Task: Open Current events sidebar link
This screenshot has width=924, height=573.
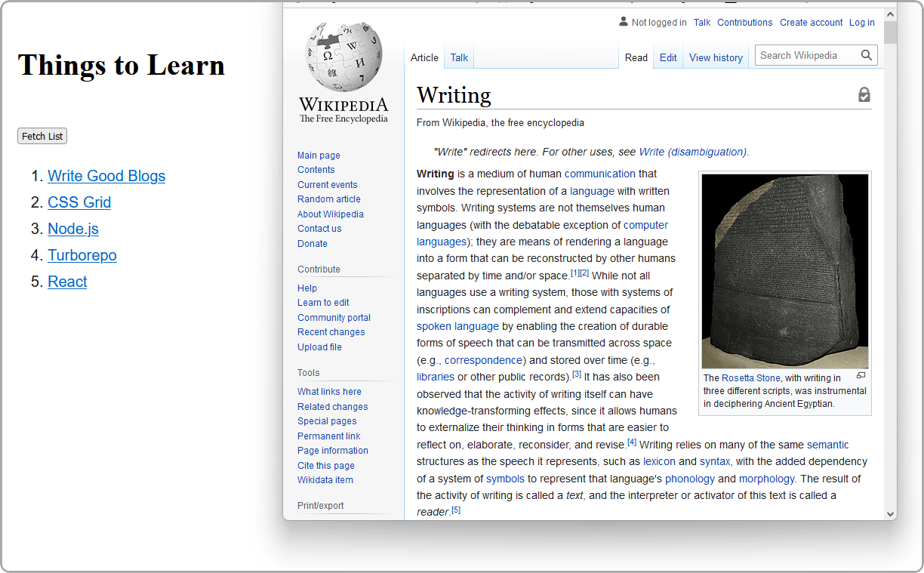Action: point(328,185)
